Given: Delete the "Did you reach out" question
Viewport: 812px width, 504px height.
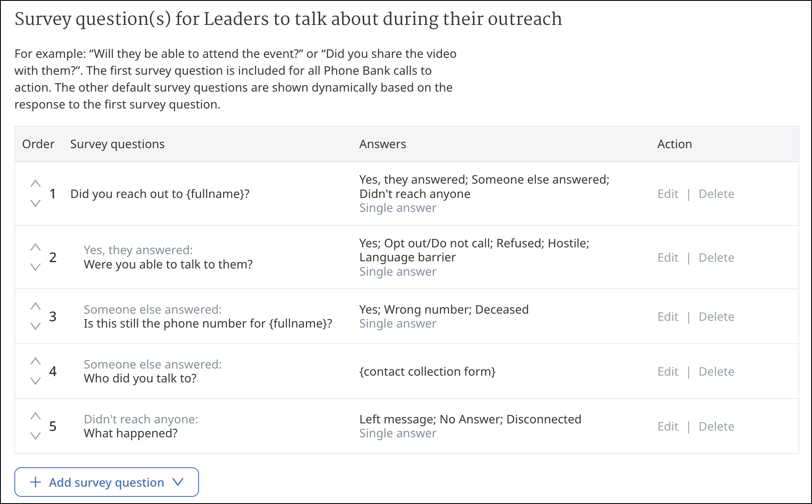Looking at the screenshot, I should 716,194.
